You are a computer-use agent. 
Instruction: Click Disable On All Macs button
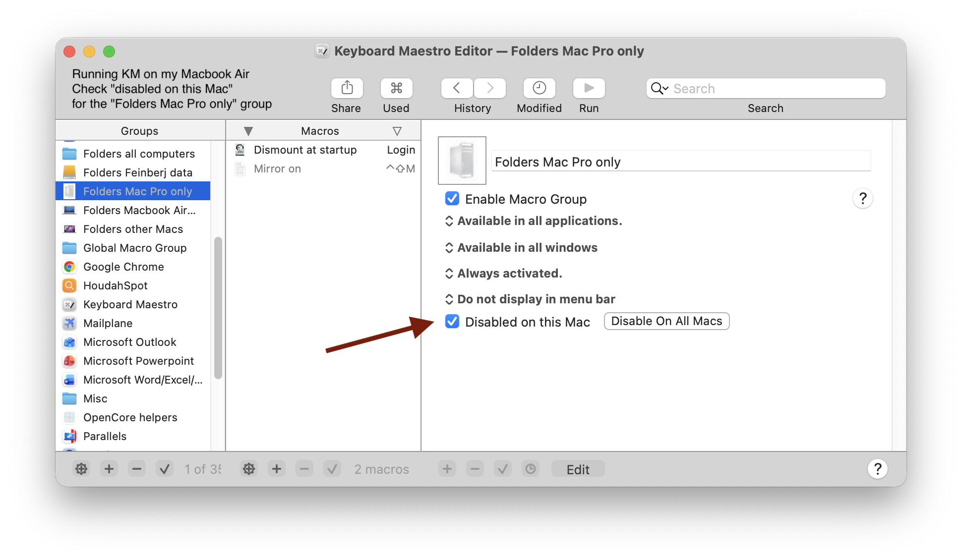click(666, 321)
